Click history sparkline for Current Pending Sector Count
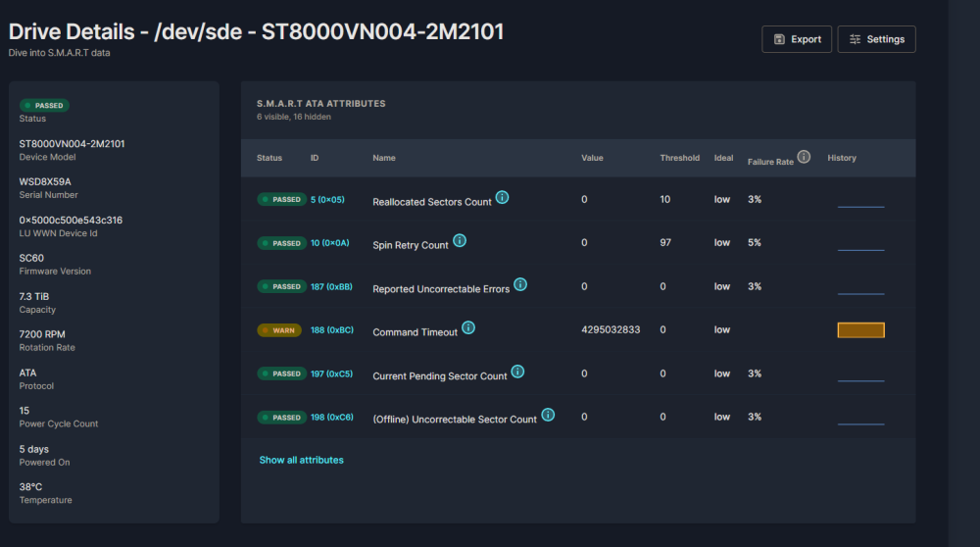 [x=860, y=380]
